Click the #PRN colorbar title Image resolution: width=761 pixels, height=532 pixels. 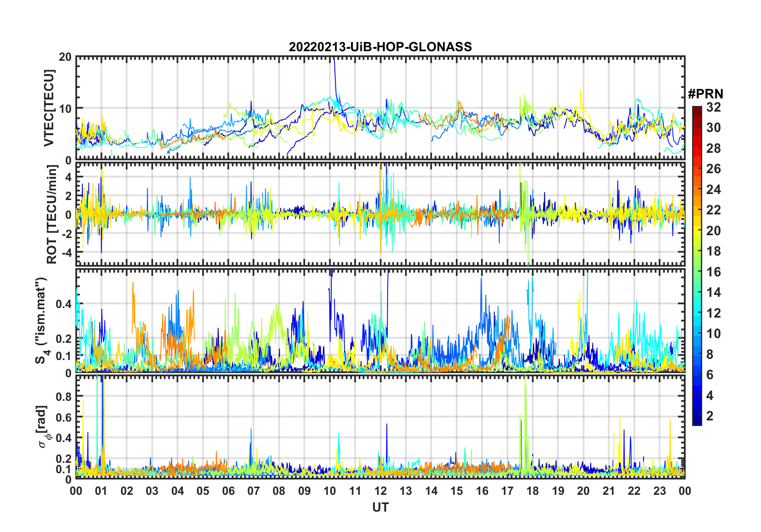coord(705,94)
